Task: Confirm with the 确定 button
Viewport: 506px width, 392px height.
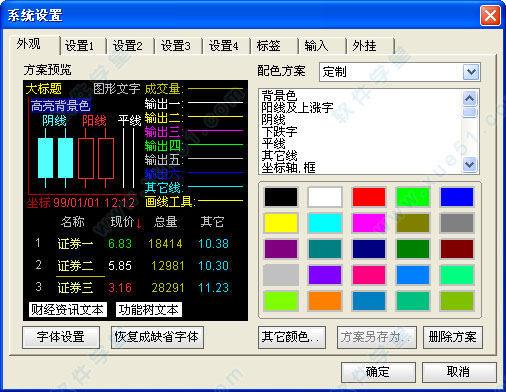Action: click(378, 372)
